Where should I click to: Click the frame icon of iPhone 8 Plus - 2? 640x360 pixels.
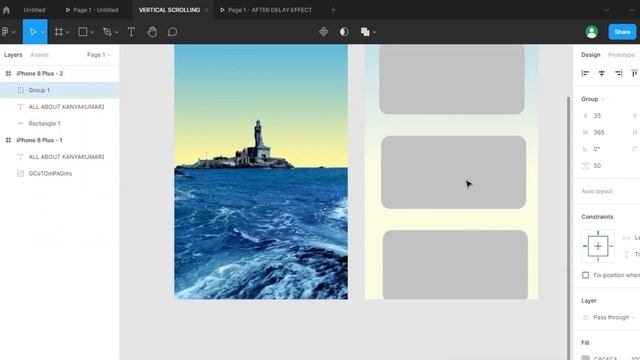8,73
